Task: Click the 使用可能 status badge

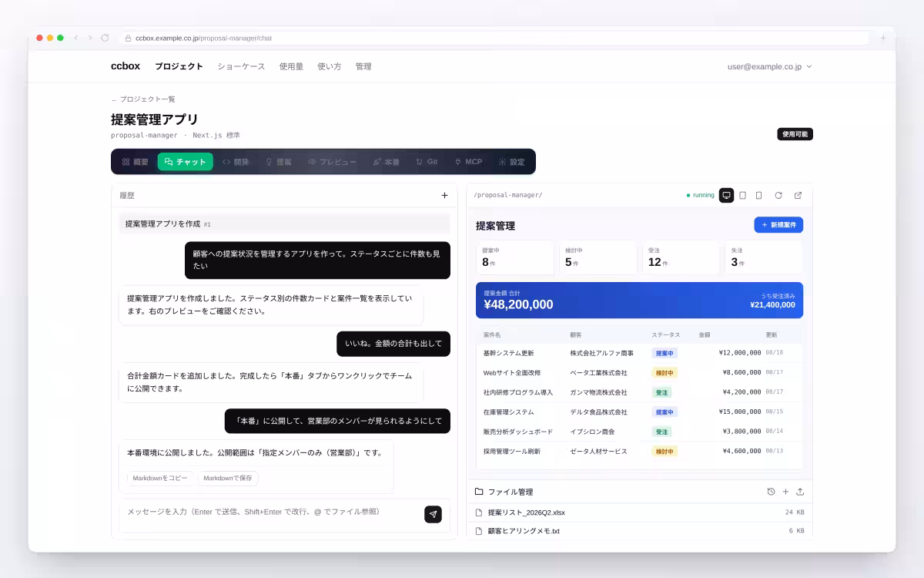Action: click(795, 134)
